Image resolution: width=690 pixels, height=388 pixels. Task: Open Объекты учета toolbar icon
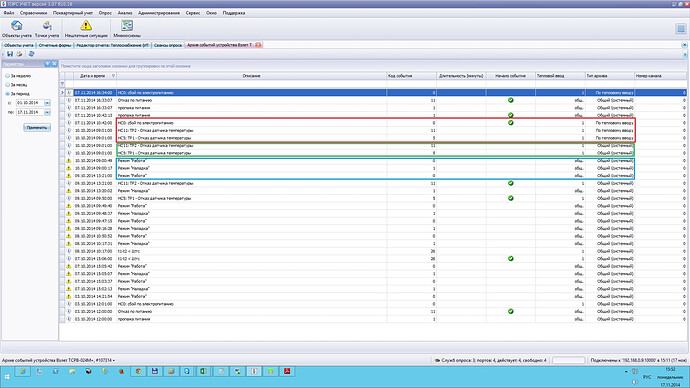click(x=16, y=29)
